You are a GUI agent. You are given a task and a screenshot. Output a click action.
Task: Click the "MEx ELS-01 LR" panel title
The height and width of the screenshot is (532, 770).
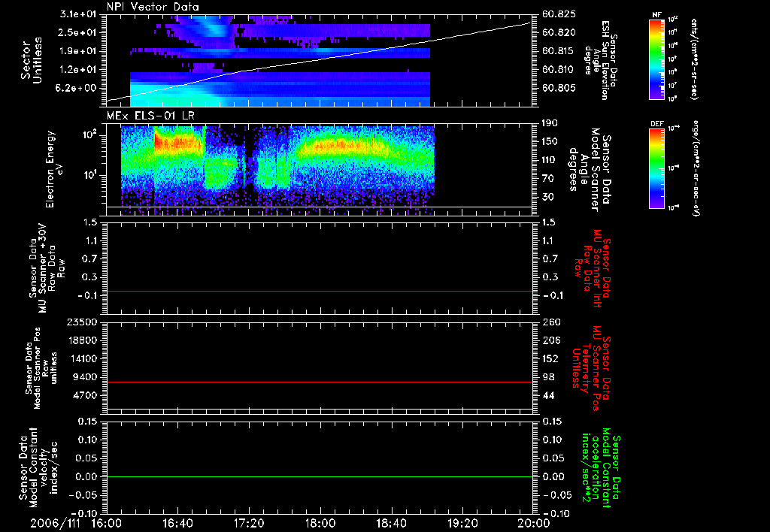[150, 116]
